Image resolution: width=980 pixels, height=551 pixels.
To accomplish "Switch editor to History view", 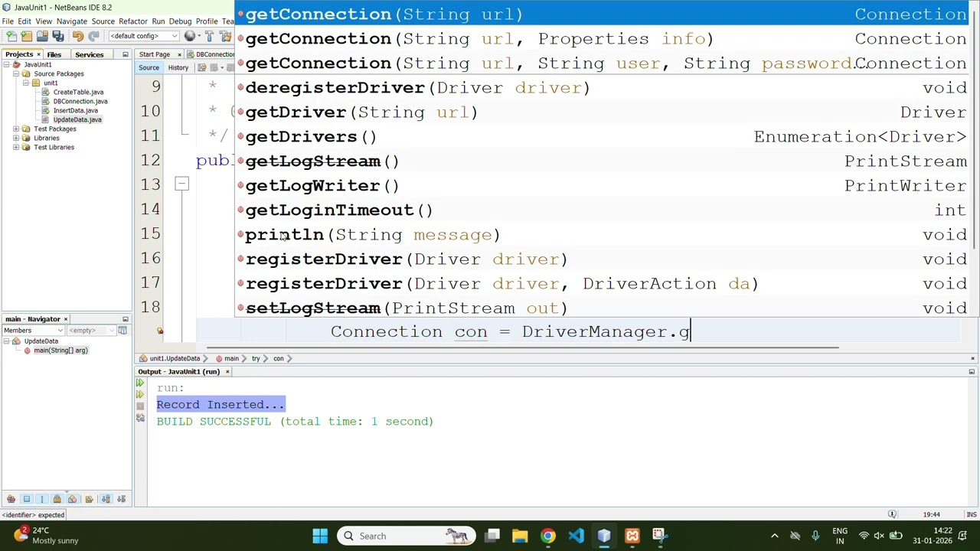I will [178, 67].
